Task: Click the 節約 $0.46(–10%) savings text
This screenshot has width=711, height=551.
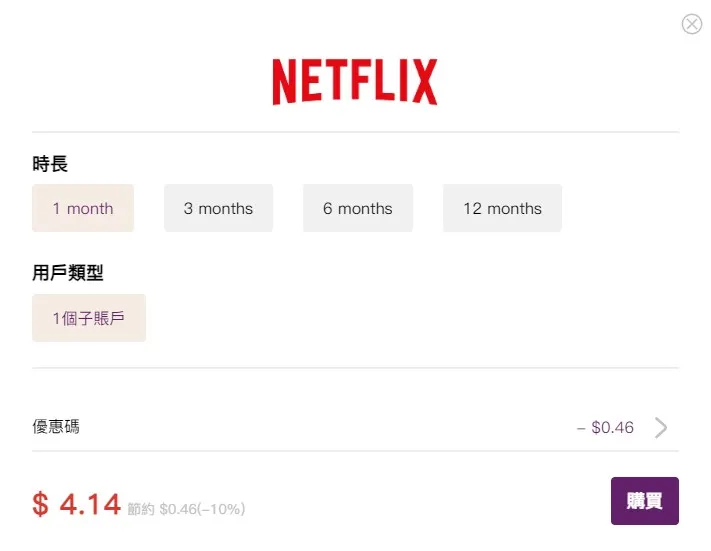Action: (186, 509)
